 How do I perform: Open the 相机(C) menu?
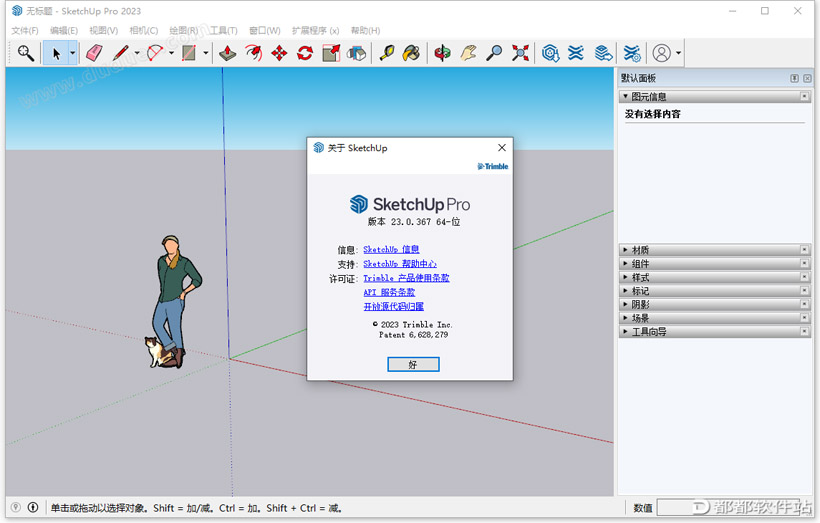(144, 30)
